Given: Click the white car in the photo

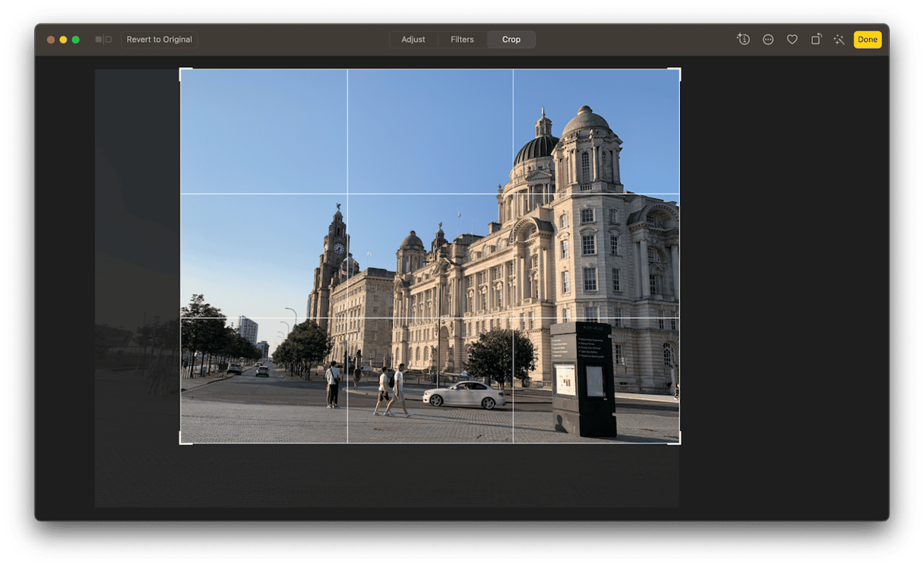Looking at the screenshot, I should pyautogui.click(x=464, y=395).
